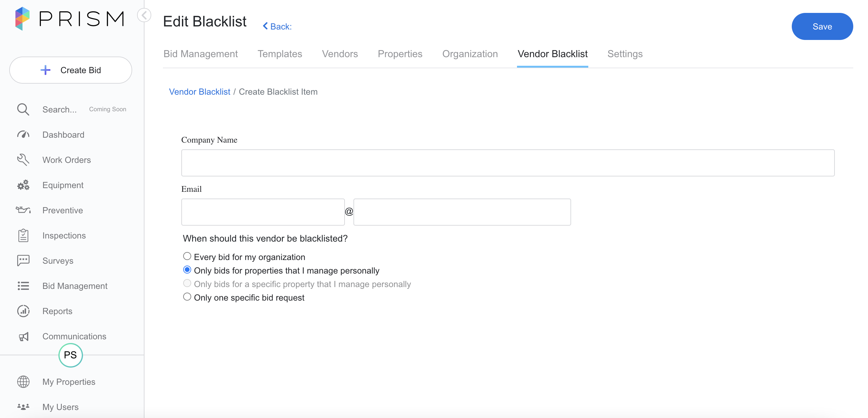Open Dashboard from the sidebar label
Screen dimensions: 868x418
tap(63, 135)
